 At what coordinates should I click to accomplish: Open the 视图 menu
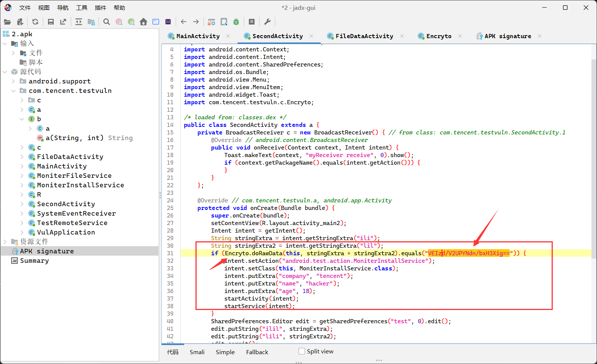[44, 8]
